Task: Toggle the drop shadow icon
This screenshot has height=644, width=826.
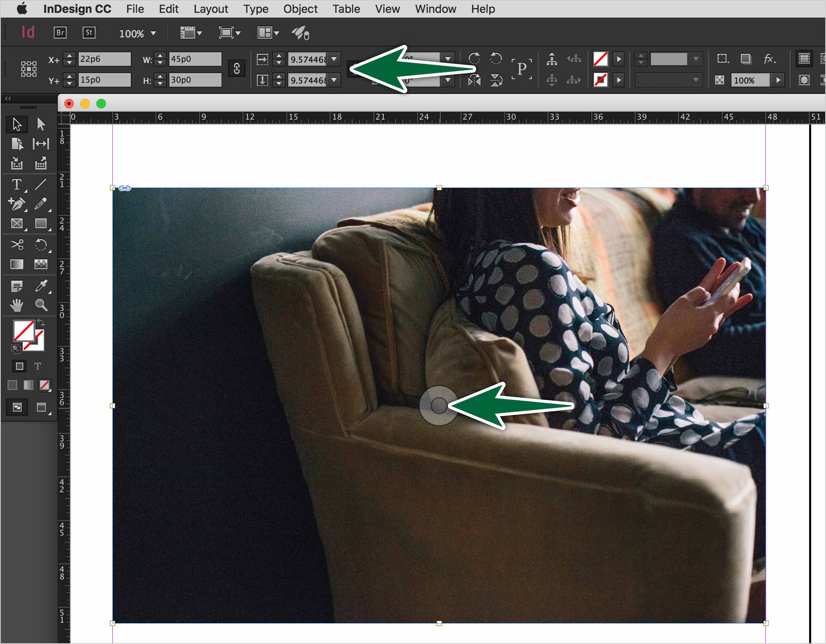Action: pyautogui.click(x=745, y=59)
